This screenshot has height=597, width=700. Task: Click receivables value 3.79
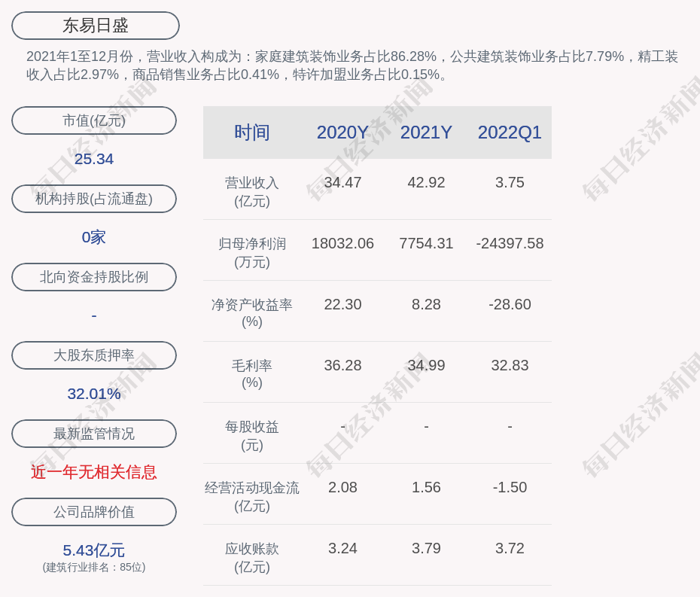click(426, 548)
